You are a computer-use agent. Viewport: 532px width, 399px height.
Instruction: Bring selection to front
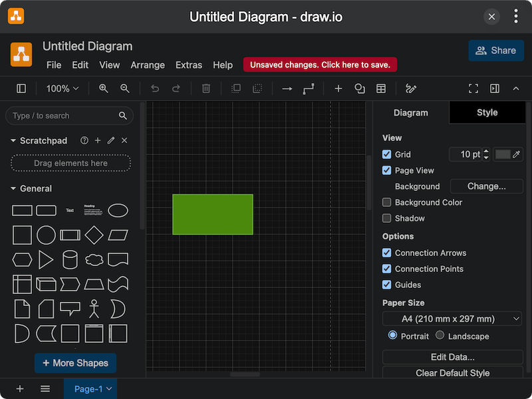tap(236, 88)
